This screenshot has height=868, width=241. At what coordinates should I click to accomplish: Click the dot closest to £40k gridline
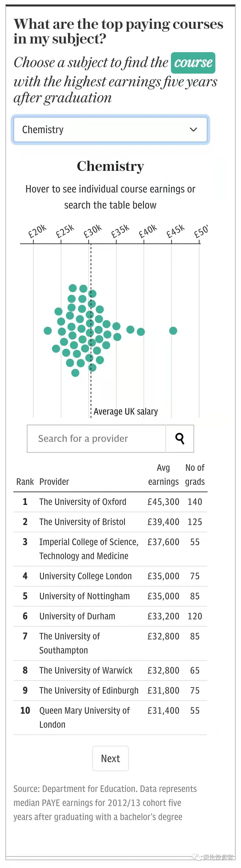point(141,332)
